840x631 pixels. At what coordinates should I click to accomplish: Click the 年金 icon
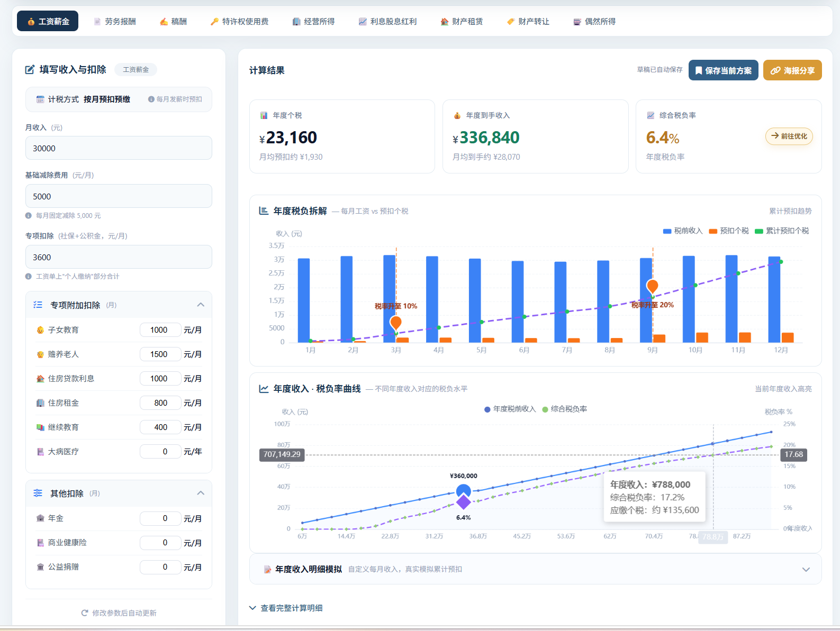pyautogui.click(x=40, y=518)
